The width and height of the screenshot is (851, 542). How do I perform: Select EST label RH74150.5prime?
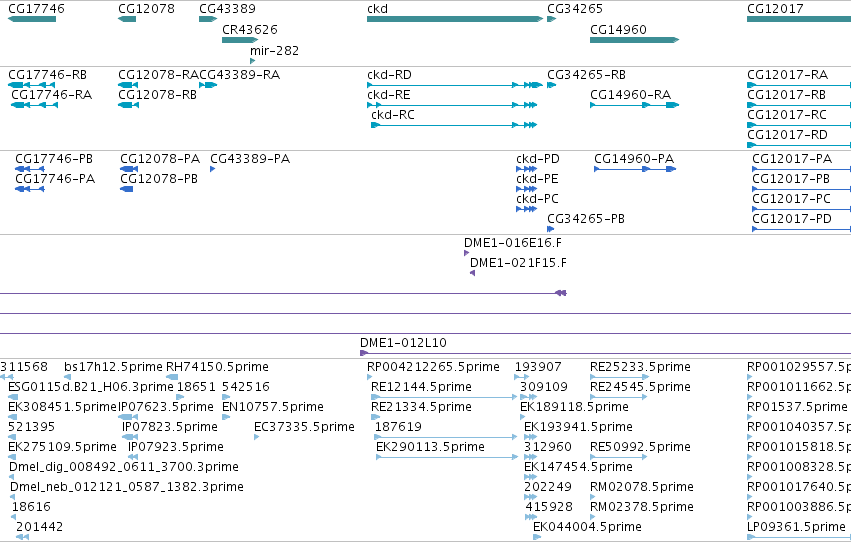(x=217, y=367)
